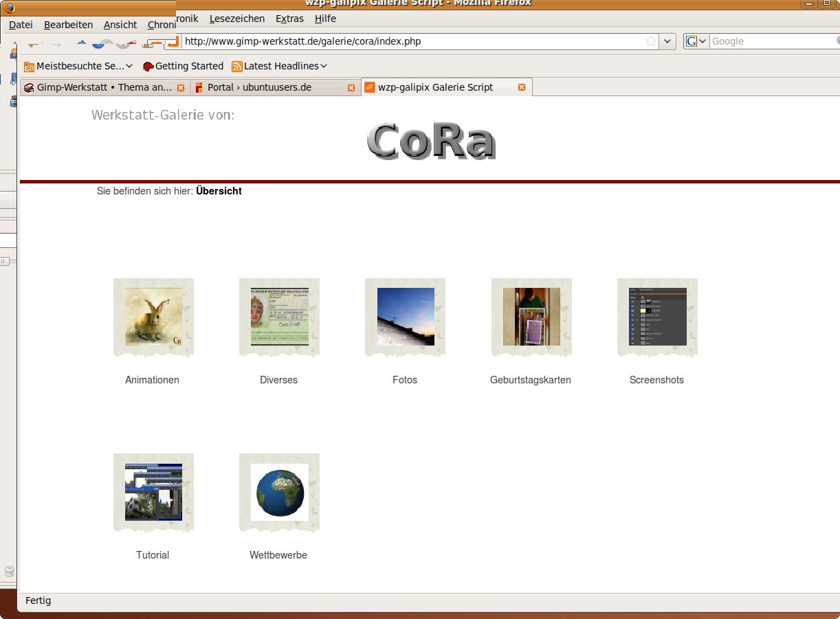This screenshot has height=619, width=840.
Task: Open the Tutorial gallery link
Action: tap(153, 555)
